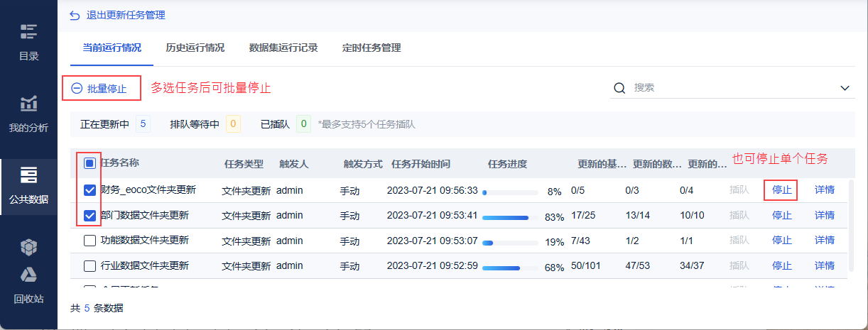This screenshot has width=868, height=330.
Task: Expand the search box dropdown arrow
Action: (845, 88)
